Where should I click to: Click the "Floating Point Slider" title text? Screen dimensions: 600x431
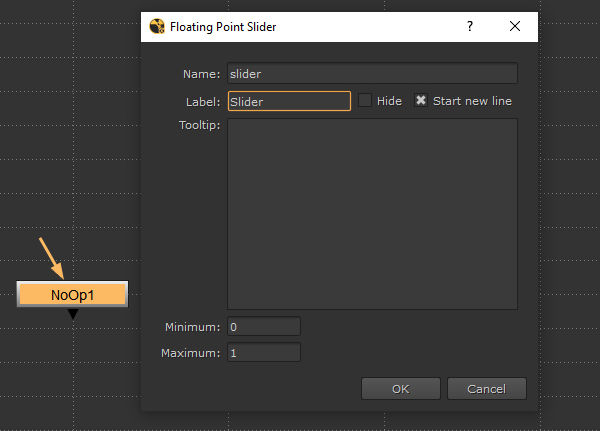tap(225, 27)
